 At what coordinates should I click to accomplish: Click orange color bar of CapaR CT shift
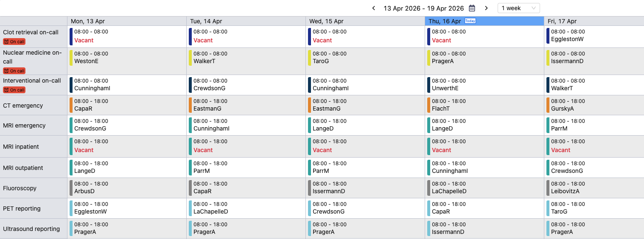[71, 105]
